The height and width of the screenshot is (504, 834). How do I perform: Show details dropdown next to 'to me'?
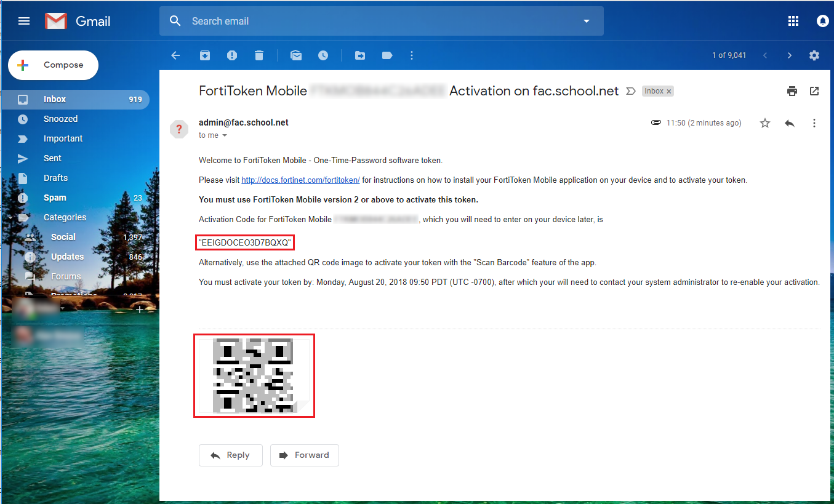[x=225, y=135]
